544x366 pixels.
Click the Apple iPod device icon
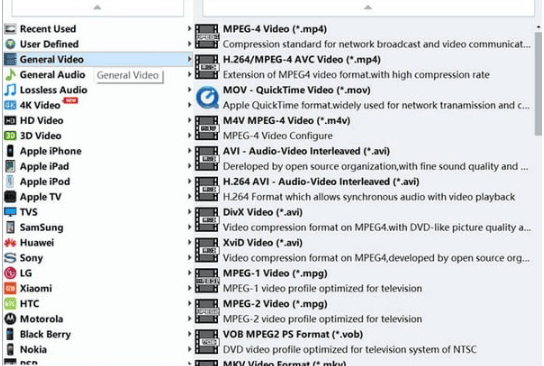(x=10, y=181)
